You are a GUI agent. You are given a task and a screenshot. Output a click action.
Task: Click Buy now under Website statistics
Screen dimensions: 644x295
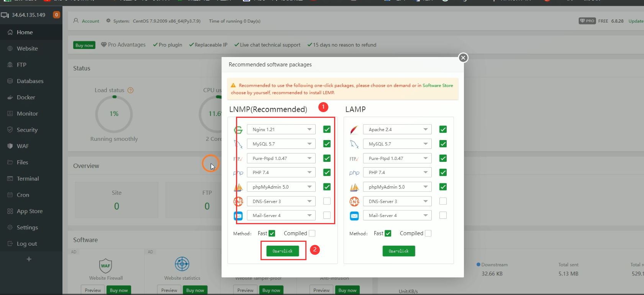click(195, 290)
